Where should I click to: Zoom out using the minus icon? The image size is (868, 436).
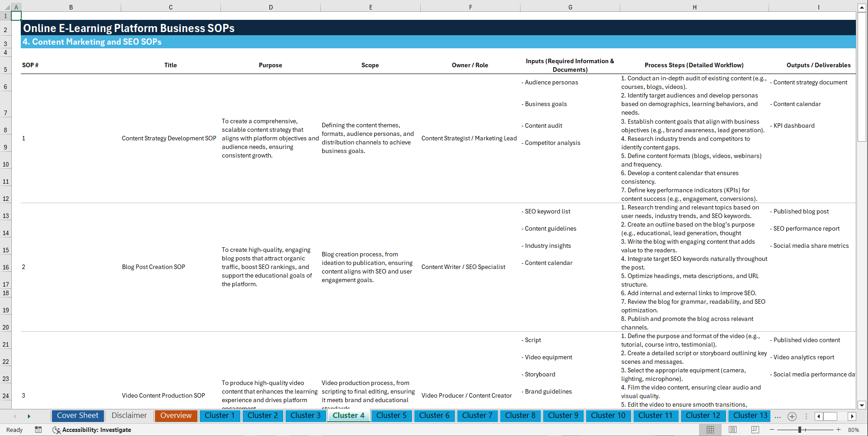[772, 430]
